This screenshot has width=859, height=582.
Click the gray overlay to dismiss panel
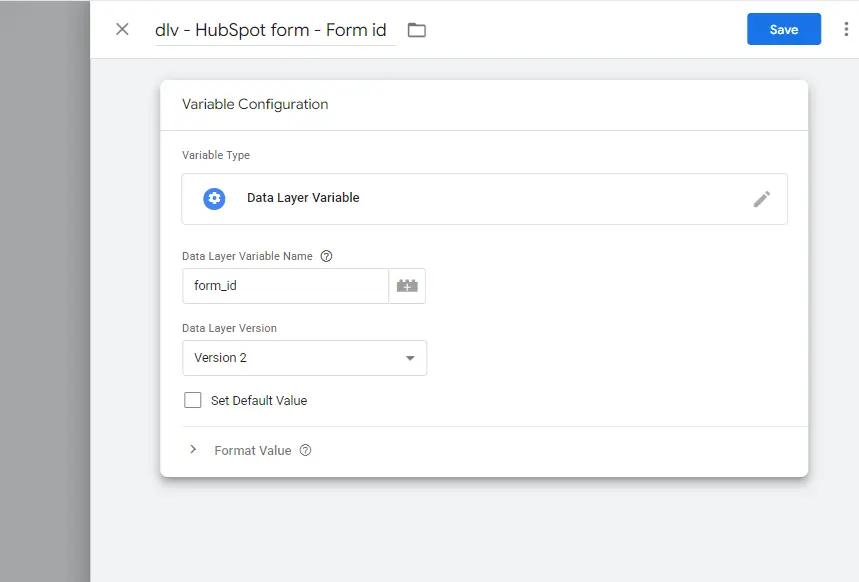(x=44, y=300)
